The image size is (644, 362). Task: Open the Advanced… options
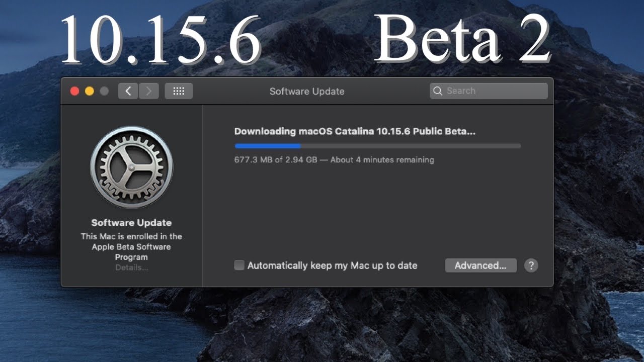point(480,265)
